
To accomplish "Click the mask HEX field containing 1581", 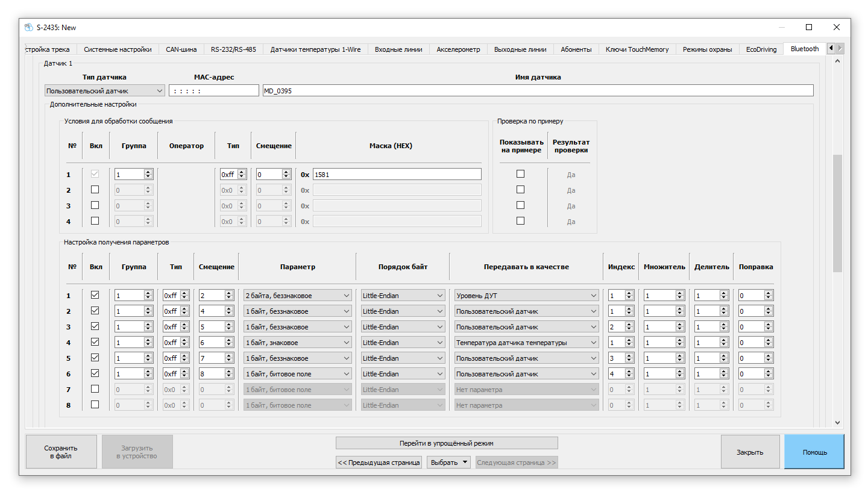I will (x=397, y=174).
